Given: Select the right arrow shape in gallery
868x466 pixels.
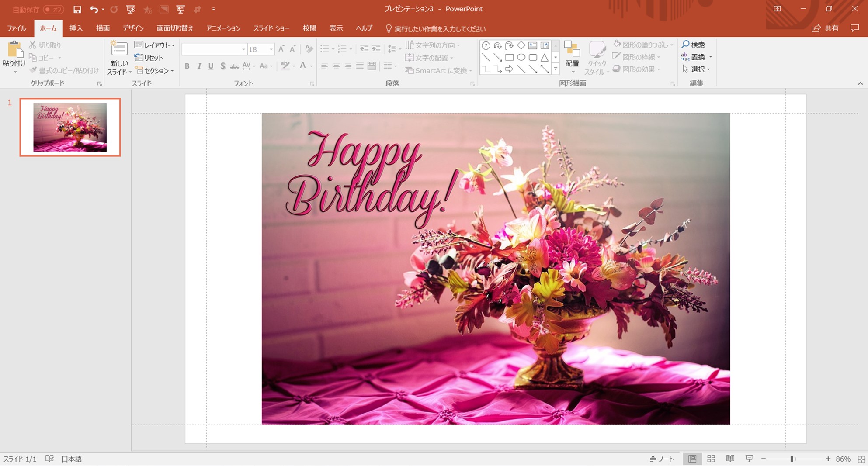Looking at the screenshot, I should (x=509, y=69).
